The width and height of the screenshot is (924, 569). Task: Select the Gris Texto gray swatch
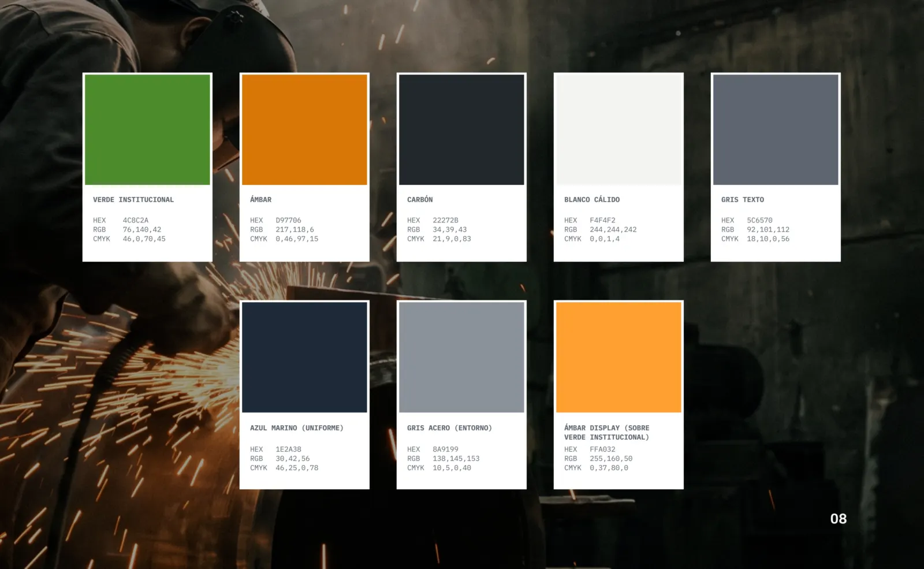click(776, 130)
